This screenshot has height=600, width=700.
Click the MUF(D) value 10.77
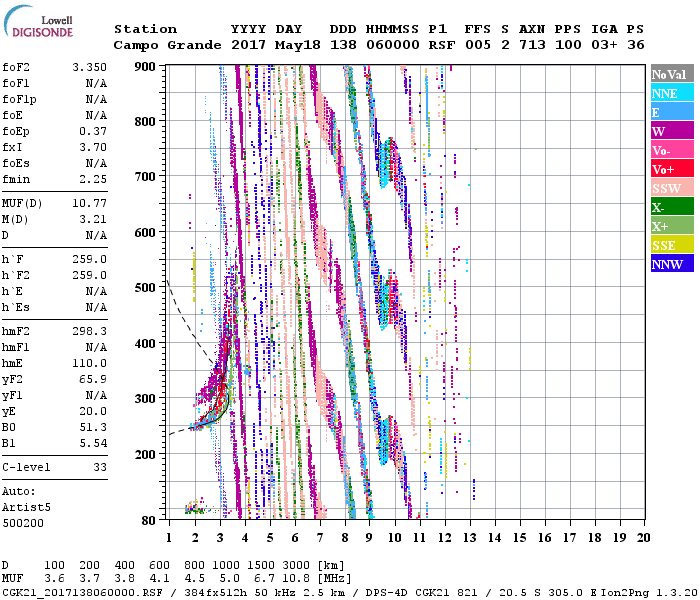tap(89, 204)
